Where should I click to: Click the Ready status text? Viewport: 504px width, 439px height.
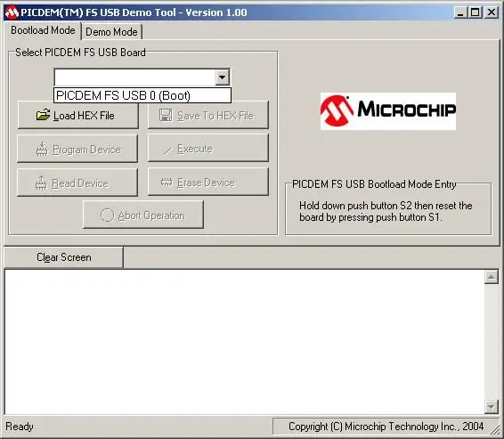(20, 427)
